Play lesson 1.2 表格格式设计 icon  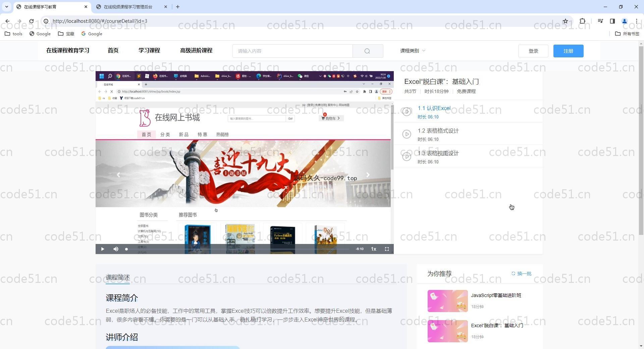(407, 134)
